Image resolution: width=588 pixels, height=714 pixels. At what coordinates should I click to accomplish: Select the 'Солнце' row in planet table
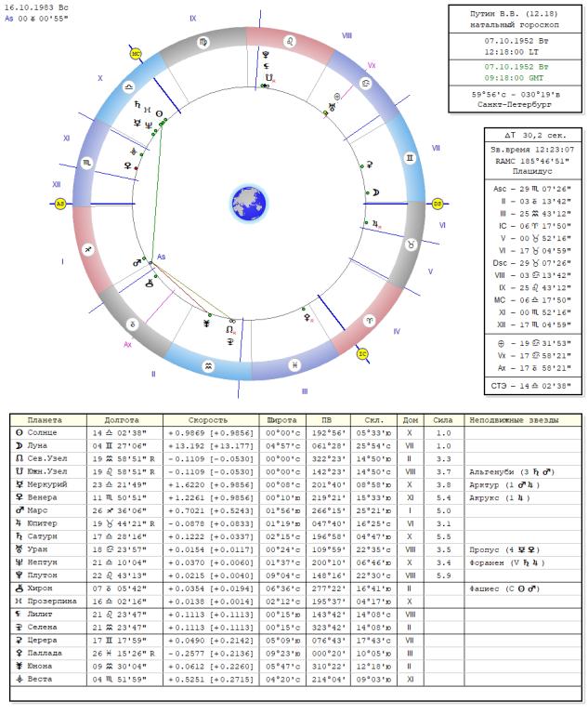(45, 432)
